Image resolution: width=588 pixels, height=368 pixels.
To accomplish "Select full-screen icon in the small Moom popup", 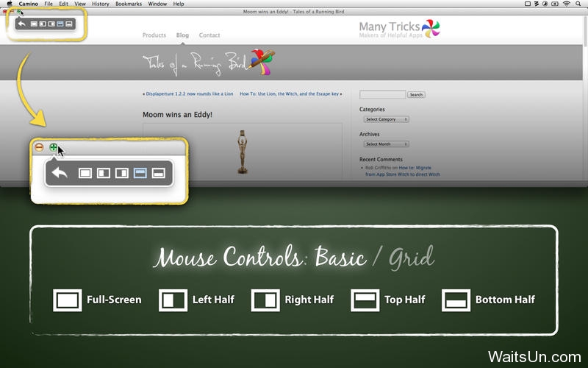I will 34,24.
